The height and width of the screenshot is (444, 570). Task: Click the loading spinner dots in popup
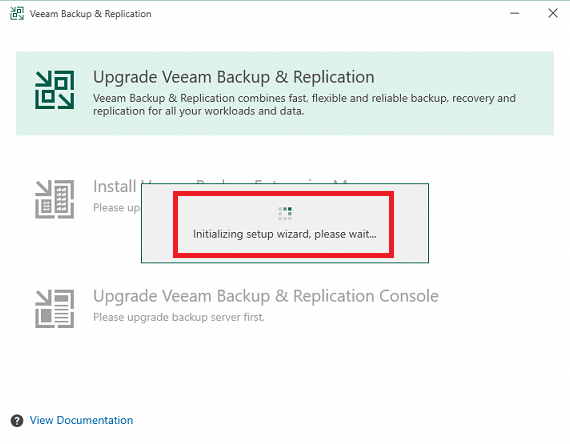pos(285,213)
